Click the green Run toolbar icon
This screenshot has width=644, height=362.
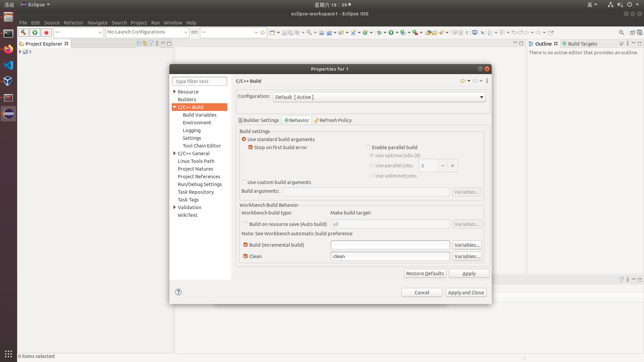click(x=391, y=33)
